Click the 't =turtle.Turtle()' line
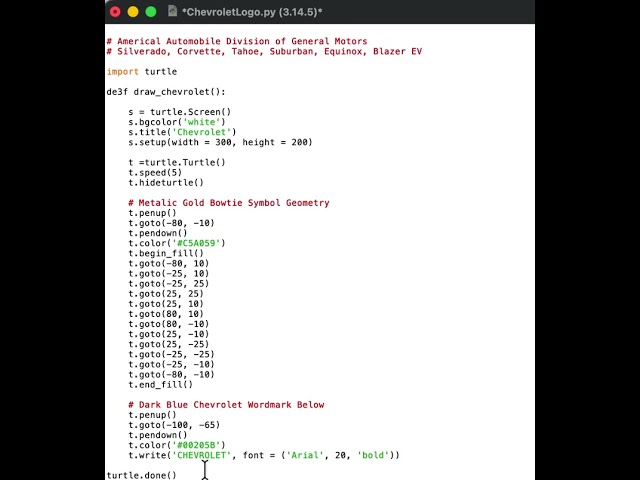640x480 pixels. [177, 162]
